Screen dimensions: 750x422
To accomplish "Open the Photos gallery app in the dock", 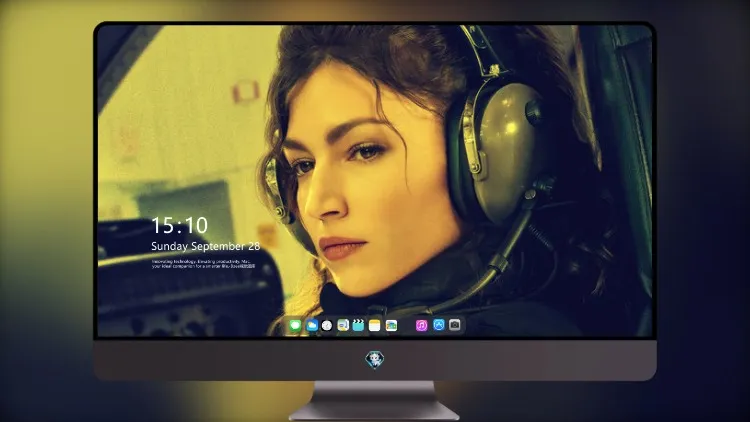I will [x=391, y=325].
